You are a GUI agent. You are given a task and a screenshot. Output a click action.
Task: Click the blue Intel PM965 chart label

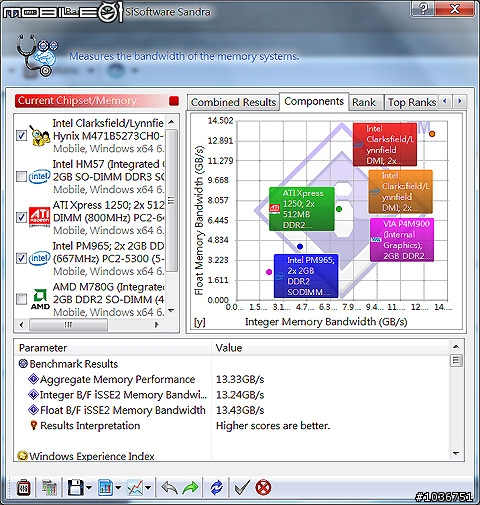pos(306,276)
